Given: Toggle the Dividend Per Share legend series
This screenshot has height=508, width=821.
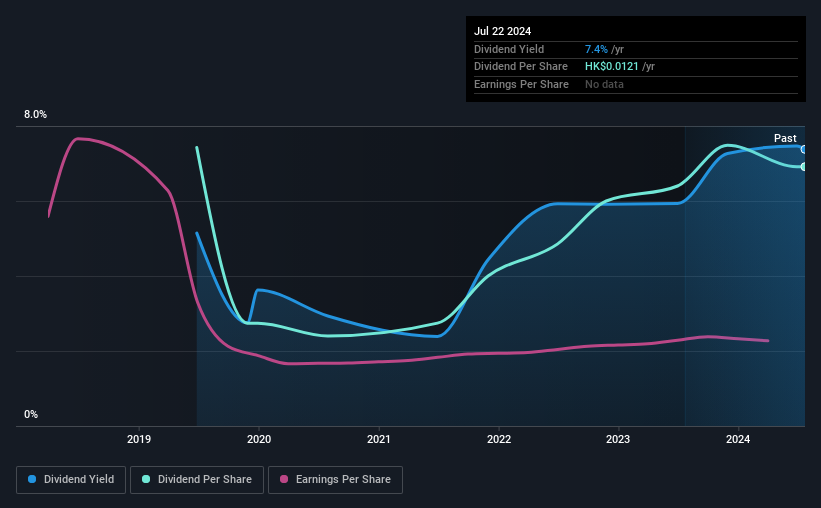Looking at the screenshot, I should coord(197,480).
